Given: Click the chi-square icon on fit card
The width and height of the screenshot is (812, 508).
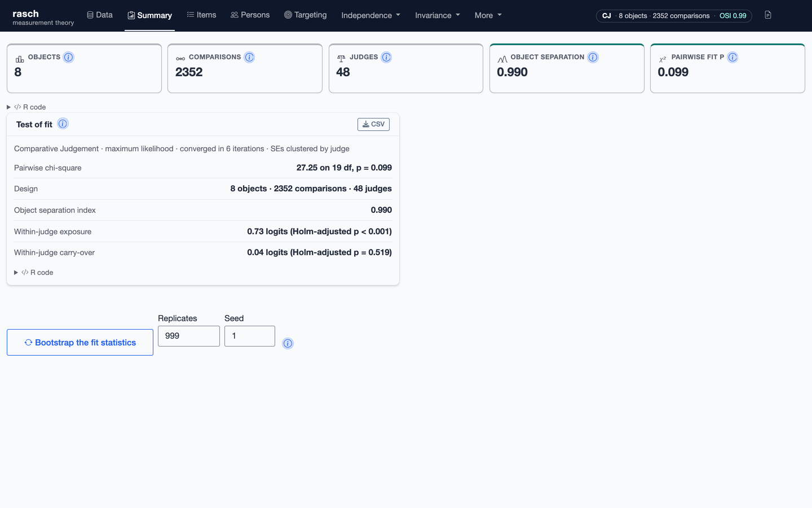Looking at the screenshot, I should coord(663,59).
